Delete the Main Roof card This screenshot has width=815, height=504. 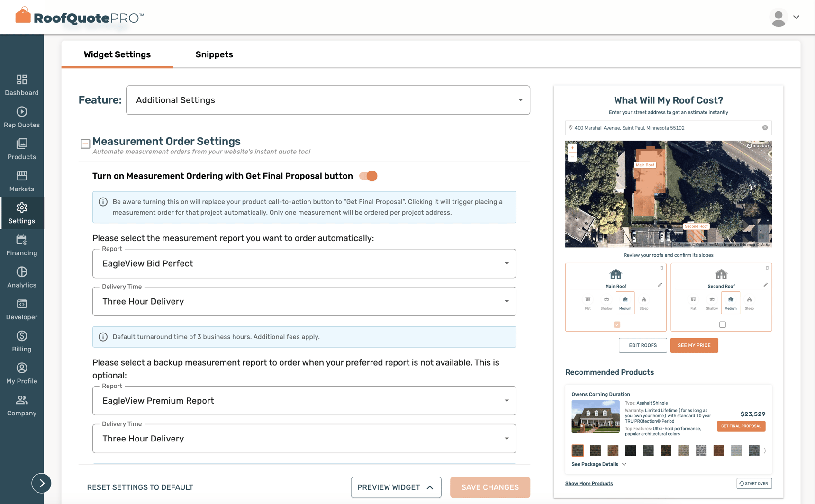point(662,268)
